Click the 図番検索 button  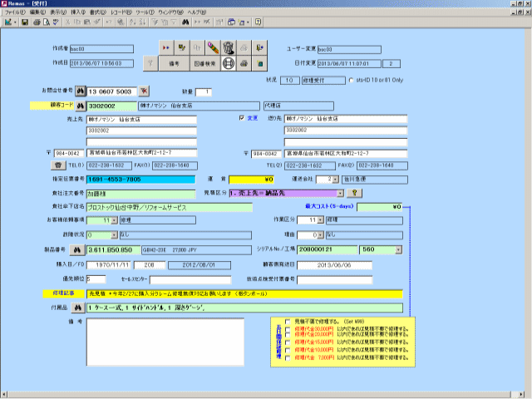click(x=204, y=62)
